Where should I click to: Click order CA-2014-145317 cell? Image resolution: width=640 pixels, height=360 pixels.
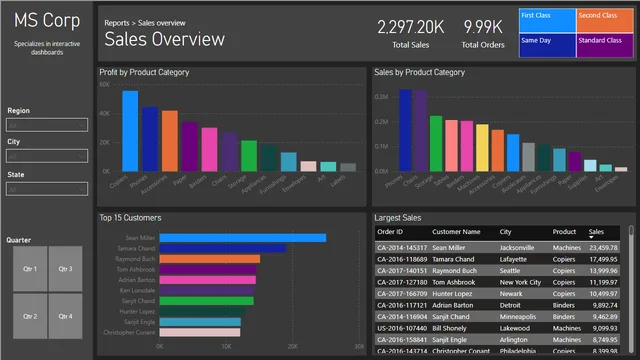click(x=402, y=248)
